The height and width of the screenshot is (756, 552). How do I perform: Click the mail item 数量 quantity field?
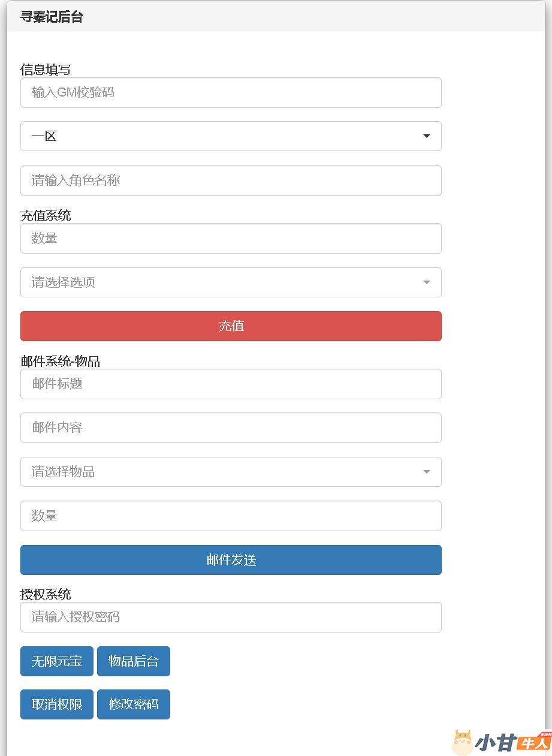pos(231,516)
